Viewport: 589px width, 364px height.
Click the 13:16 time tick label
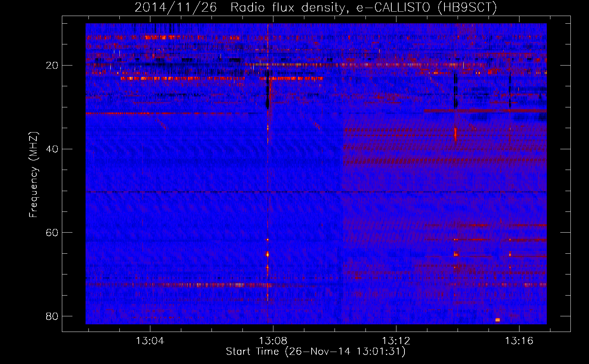(519, 341)
